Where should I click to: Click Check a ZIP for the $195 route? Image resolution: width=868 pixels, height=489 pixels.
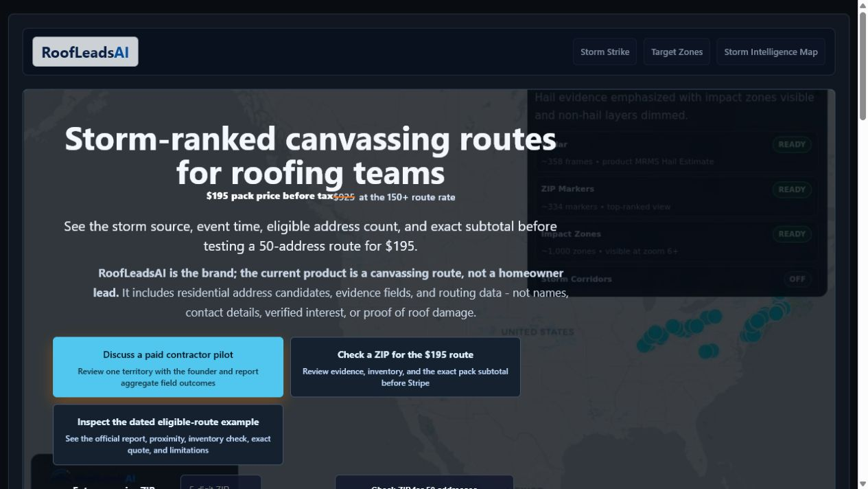405,367
